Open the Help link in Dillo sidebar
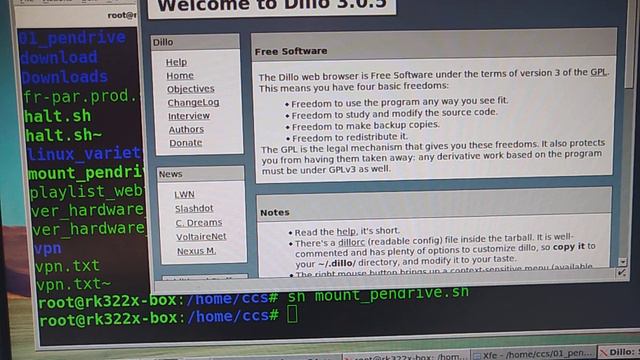The height and width of the screenshot is (360, 640). pyautogui.click(x=176, y=62)
